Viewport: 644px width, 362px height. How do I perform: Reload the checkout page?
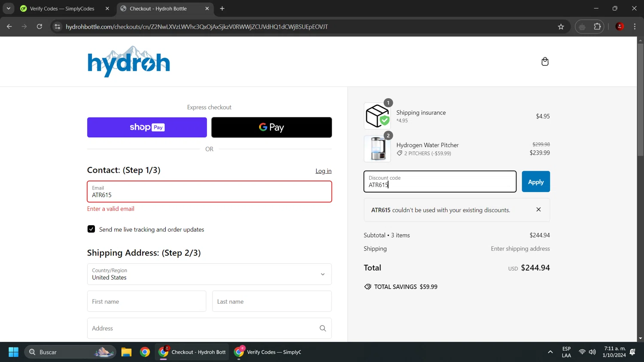pos(39,27)
